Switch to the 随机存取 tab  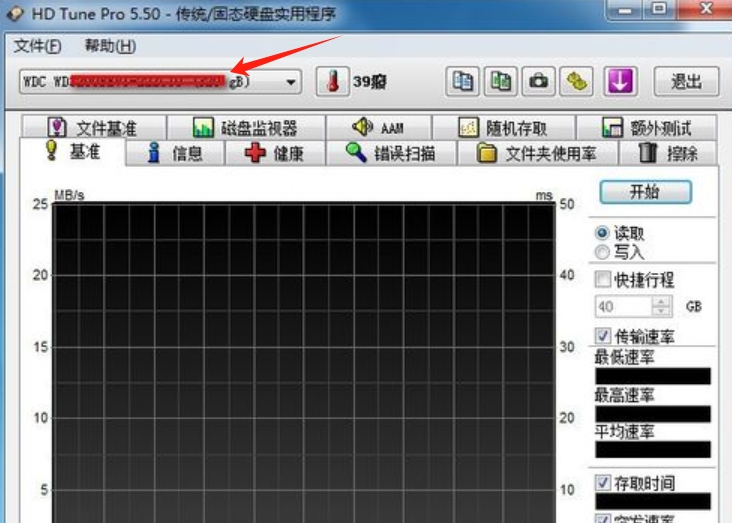point(504,127)
